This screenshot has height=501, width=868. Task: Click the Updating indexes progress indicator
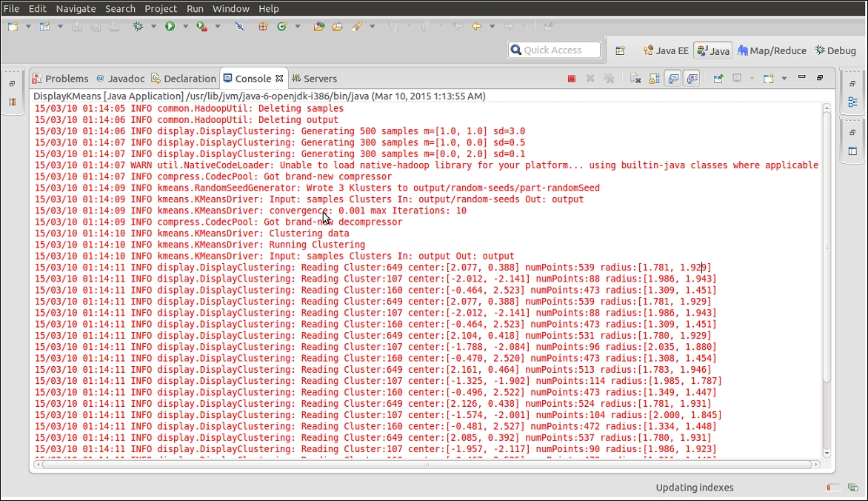tap(694, 488)
